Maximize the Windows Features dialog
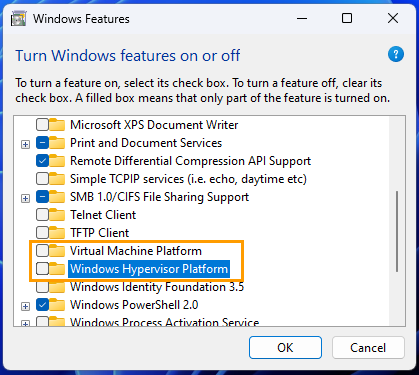The width and height of the screenshot is (419, 375). pos(347,18)
